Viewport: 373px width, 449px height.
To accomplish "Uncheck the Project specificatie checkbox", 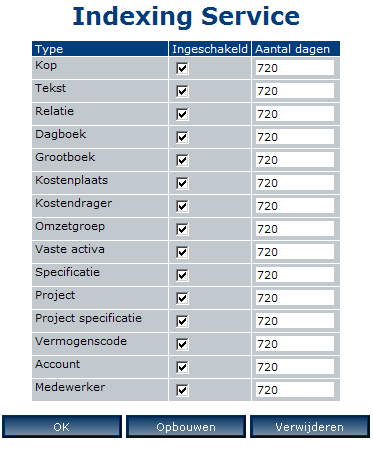I will pos(182,321).
